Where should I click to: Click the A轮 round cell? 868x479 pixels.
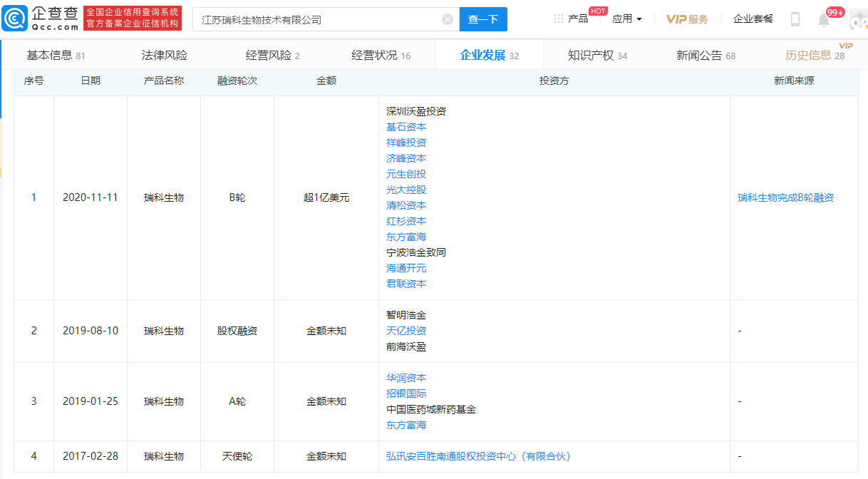coord(237,401)
